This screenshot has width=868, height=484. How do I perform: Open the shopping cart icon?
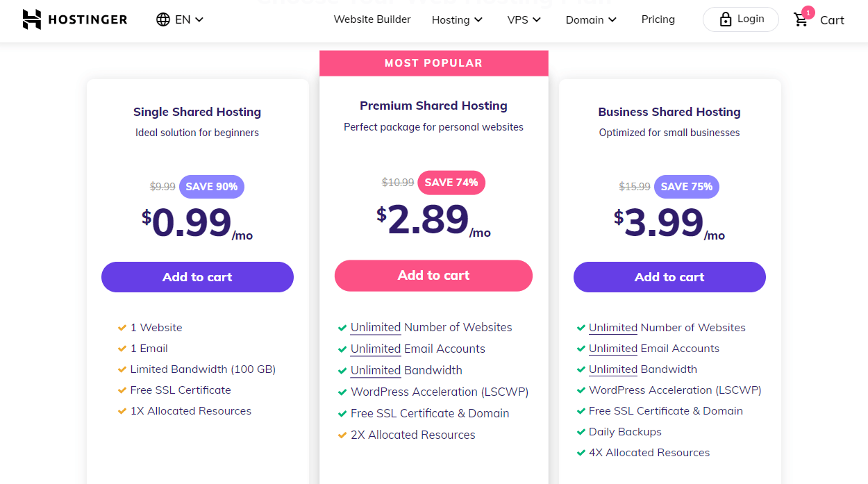tap(801, 20)
